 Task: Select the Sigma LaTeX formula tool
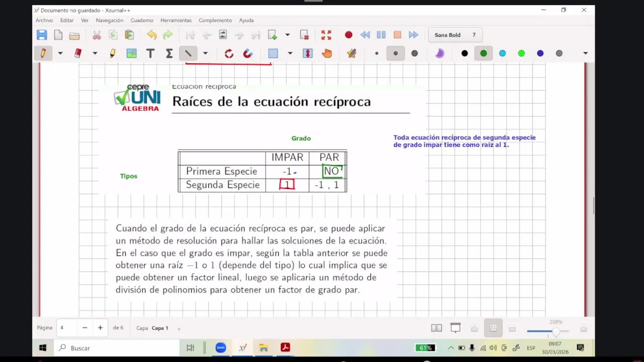click(169, 53)
